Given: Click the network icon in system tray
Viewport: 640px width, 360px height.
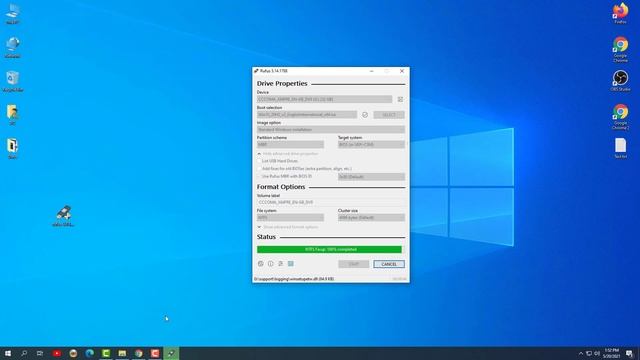Looking at the screenshot, I should point(589,353).
